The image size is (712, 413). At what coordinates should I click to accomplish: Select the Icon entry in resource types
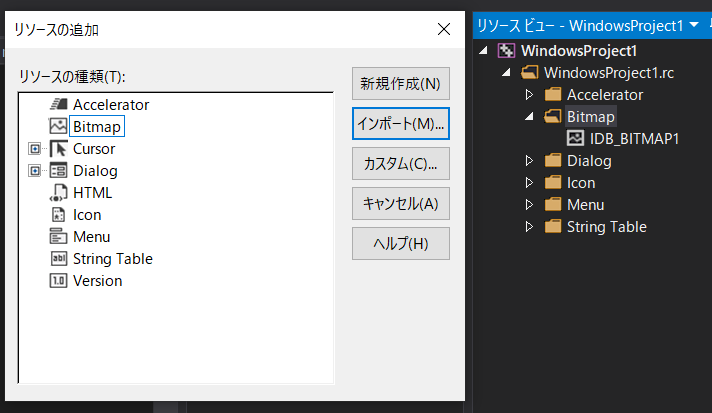87,215
